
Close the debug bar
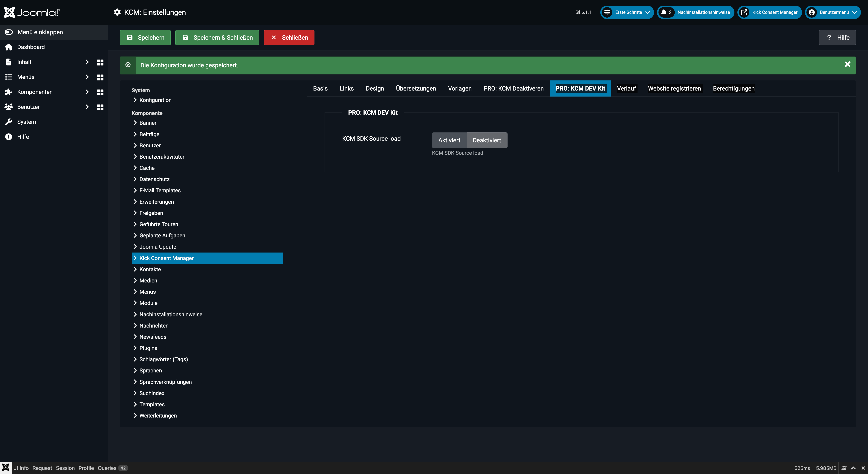pos(863,468)
